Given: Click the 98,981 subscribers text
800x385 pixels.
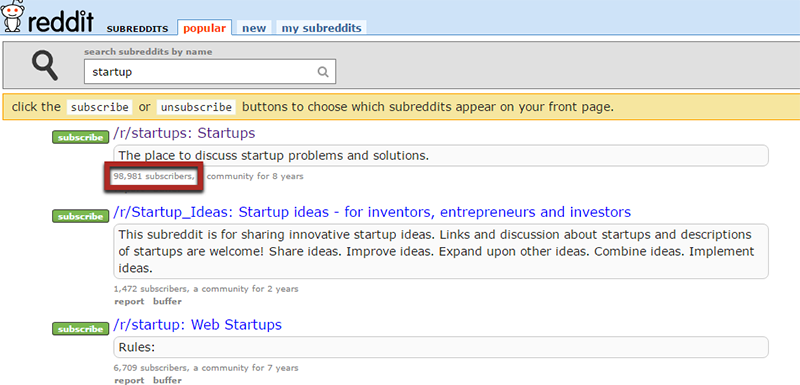Looking at the screenshot, I should click(154, 176).
